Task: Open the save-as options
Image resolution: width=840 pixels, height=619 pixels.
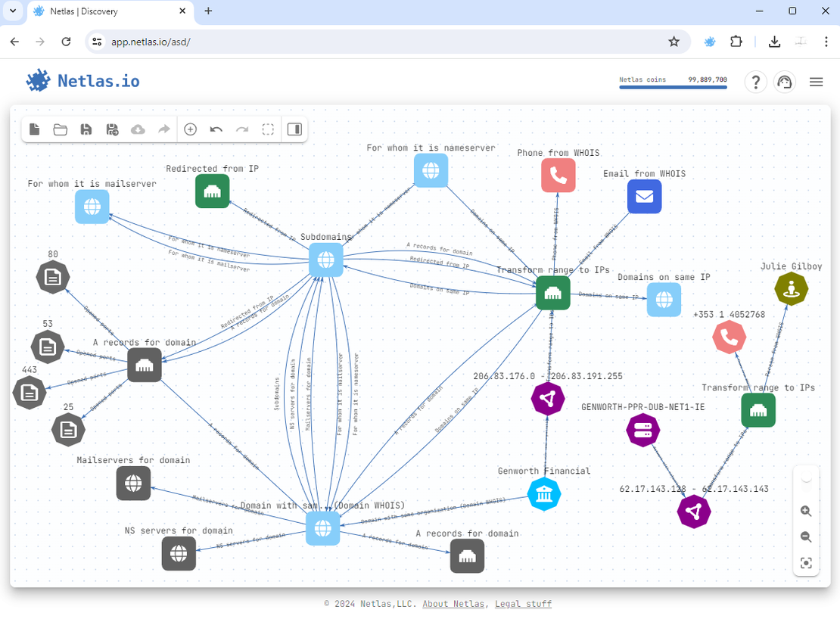Action: [x=112, y=129]
